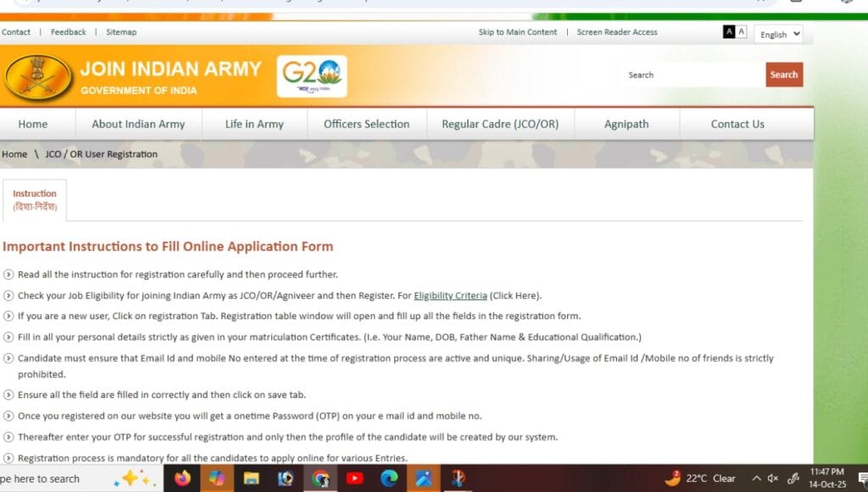Open the system volume icon
Screen dimensions: 868x492
772,478
